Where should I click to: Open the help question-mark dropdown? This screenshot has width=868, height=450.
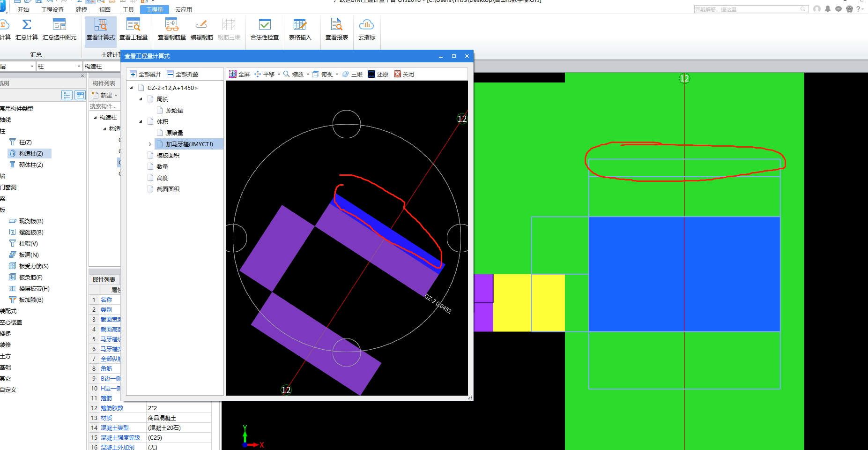point(860,9)
